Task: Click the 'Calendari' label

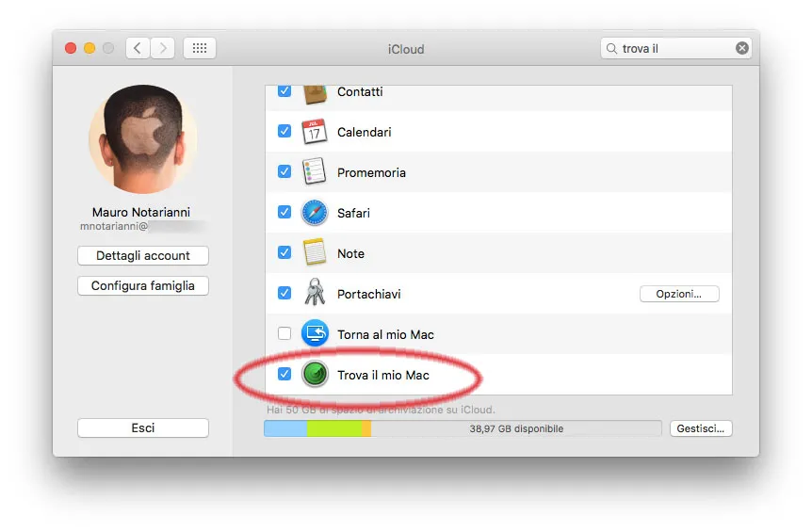Action: (x=364, y=133)
